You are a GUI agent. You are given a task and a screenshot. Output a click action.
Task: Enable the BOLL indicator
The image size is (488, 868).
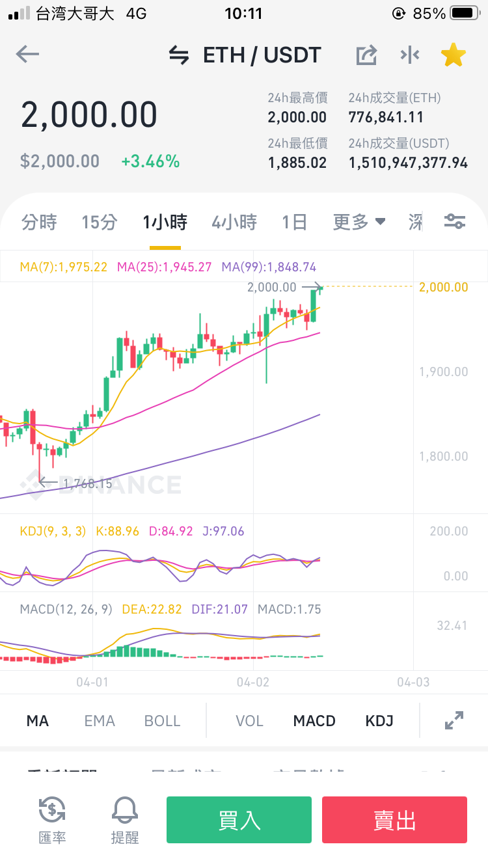(163, 721)
